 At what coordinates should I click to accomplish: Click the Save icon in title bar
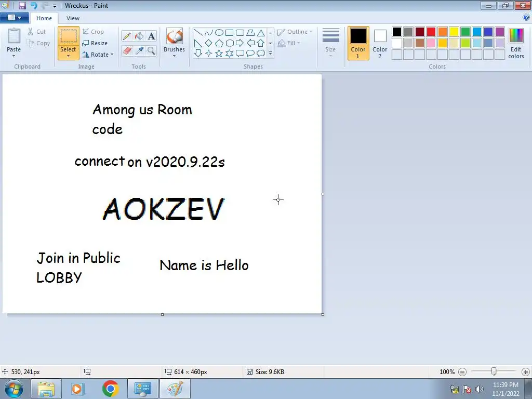coord(22,5)
